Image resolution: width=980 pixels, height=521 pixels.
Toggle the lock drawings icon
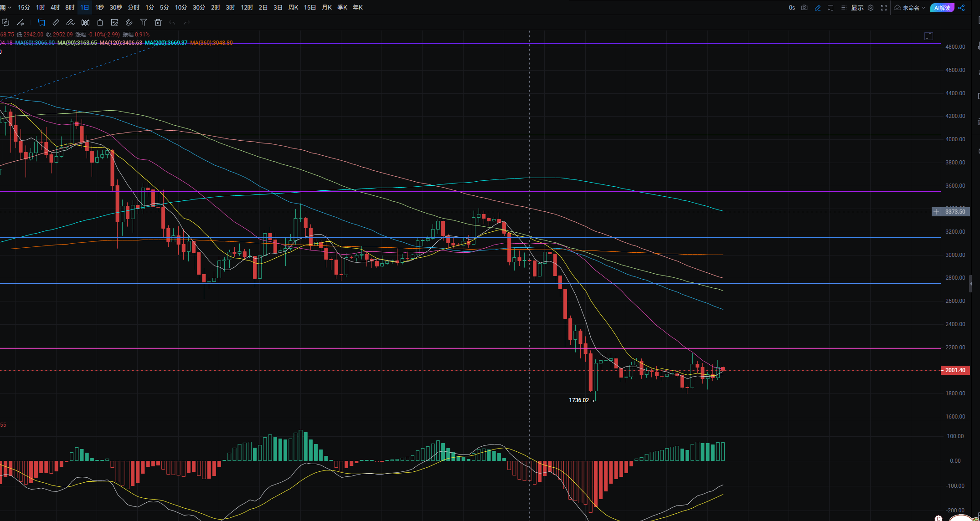point(100,22)
